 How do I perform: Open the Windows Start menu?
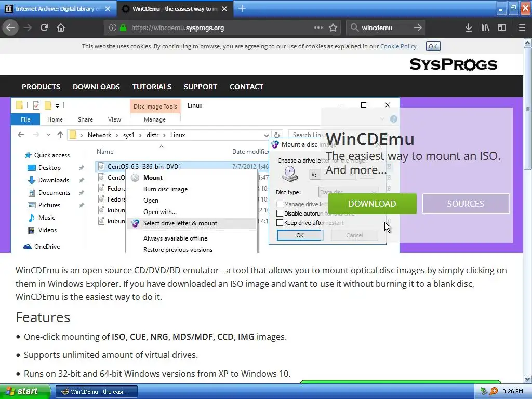click(25, 392)
